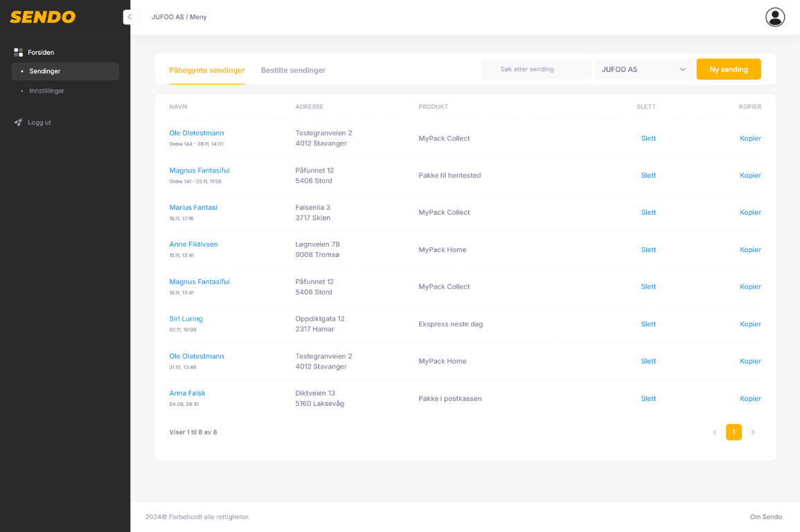Click the Ny sending button
The width and height of the screenshot is (800, 532).
coord(728,69)
